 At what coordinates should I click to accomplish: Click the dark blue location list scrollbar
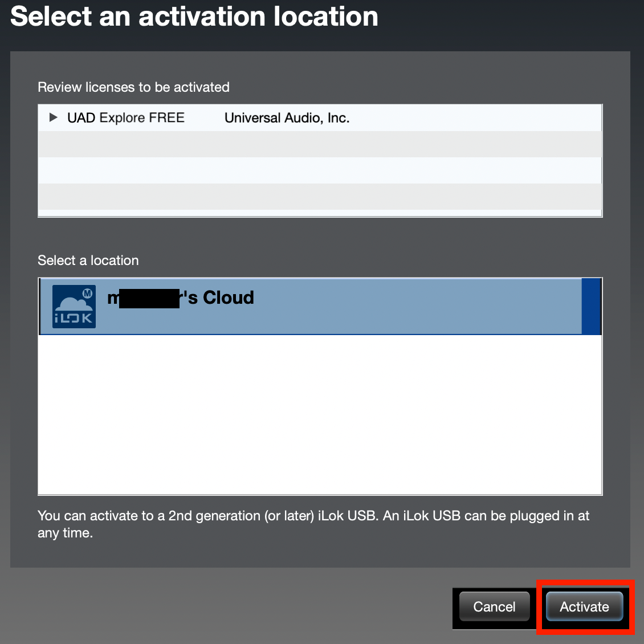(x=592, y=306)
